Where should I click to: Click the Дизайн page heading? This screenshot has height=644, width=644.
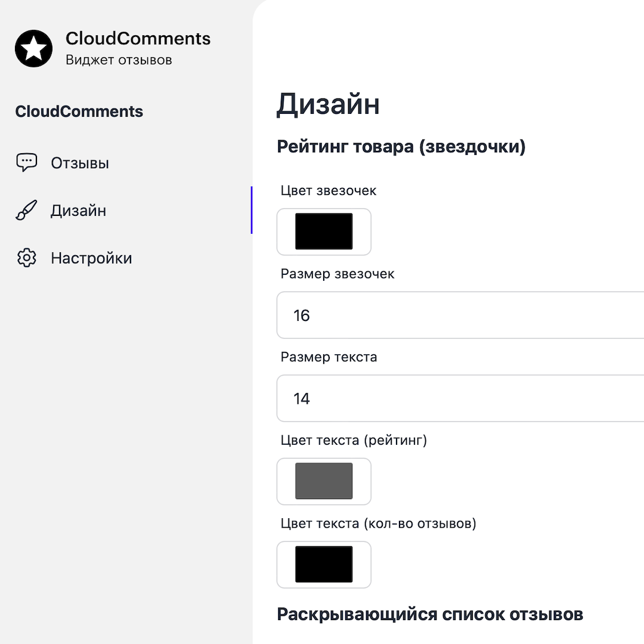[x=329, y=104]
